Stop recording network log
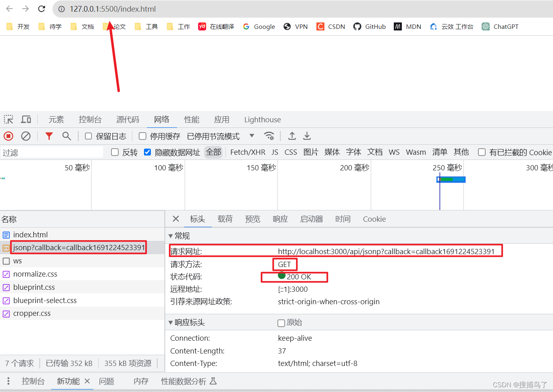Image resolution: width=553 pixels, height=392 pixels. 8,136
